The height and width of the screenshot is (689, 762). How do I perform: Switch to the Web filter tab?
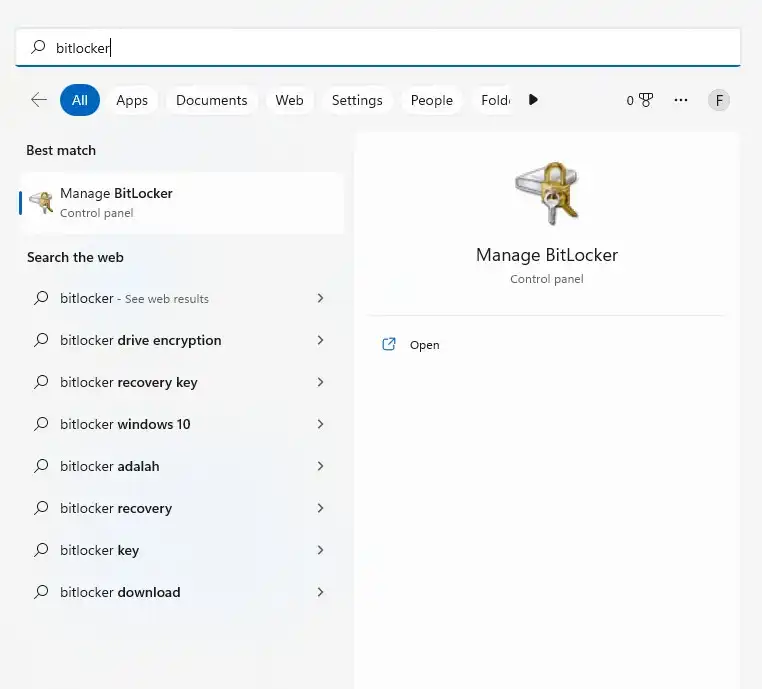[289, 100]
